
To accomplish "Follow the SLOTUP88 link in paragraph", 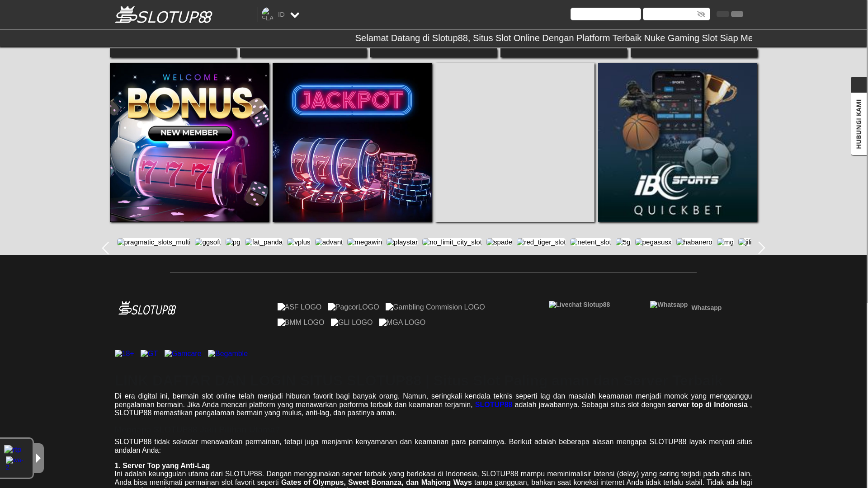I will (494, 405).
